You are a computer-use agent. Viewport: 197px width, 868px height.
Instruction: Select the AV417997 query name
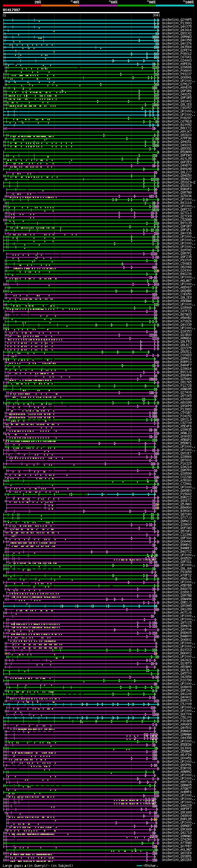(11, 10)
